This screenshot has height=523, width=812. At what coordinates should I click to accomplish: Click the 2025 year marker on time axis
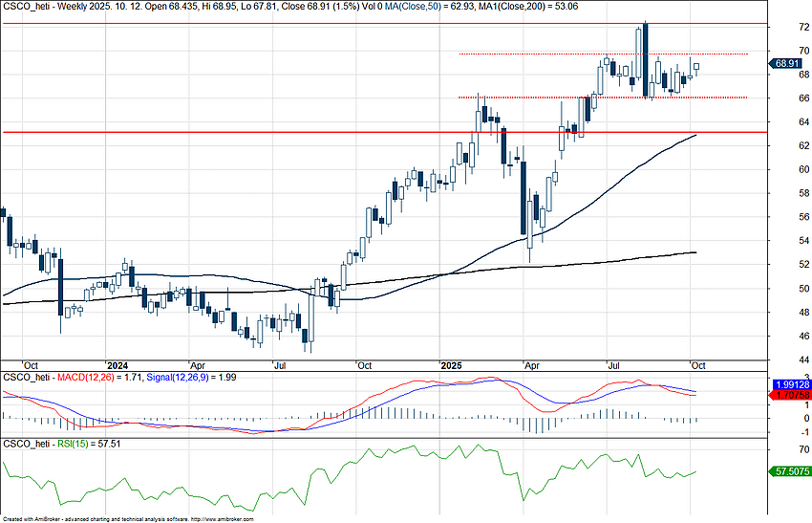[452, 365]
